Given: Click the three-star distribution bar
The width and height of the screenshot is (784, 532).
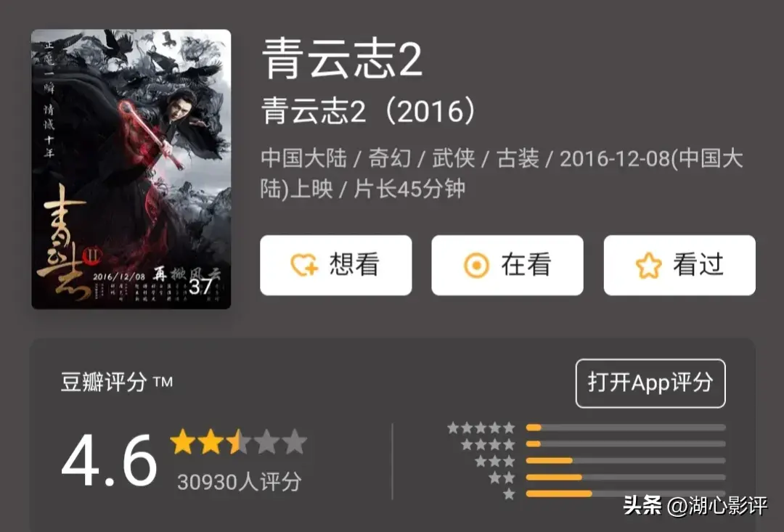Looking at the screenshot, I should (x=626, y=460).
